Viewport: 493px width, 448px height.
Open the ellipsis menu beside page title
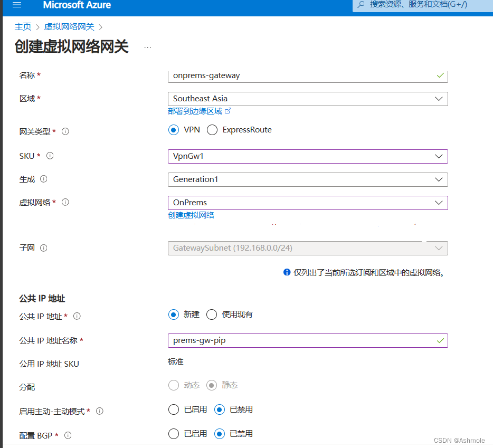[x=147, y=47]
